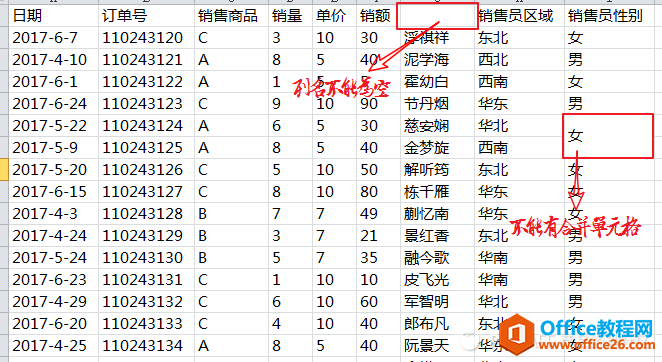Image resolution: width=662 pixels, height=362 pixels.
Task: Click order number 110243122
Action: tap(147, 82)
